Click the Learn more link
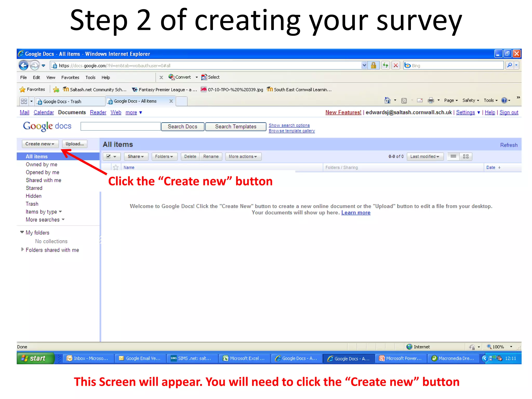 (x=356, y=212)
